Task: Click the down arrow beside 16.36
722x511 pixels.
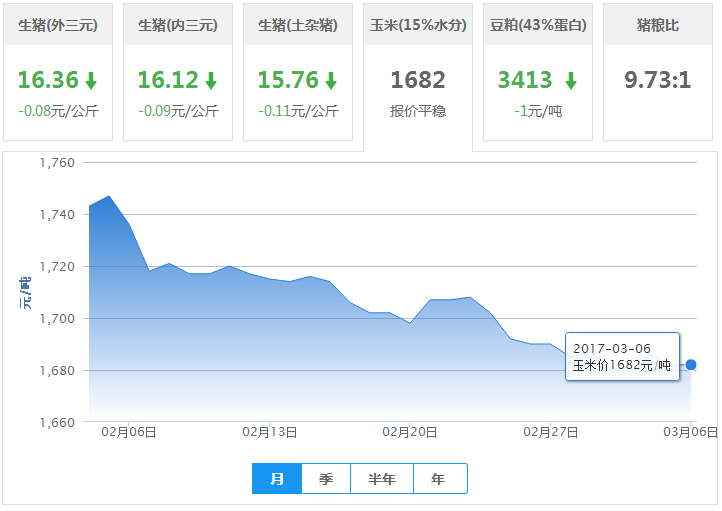Action: (91, 81)
